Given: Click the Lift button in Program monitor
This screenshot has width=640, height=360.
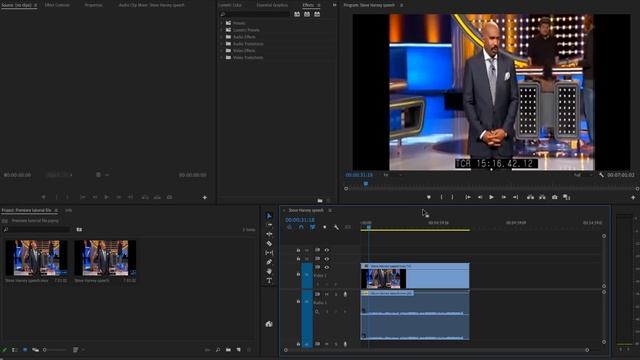Looking at the screenshot, I should point(530,197).
